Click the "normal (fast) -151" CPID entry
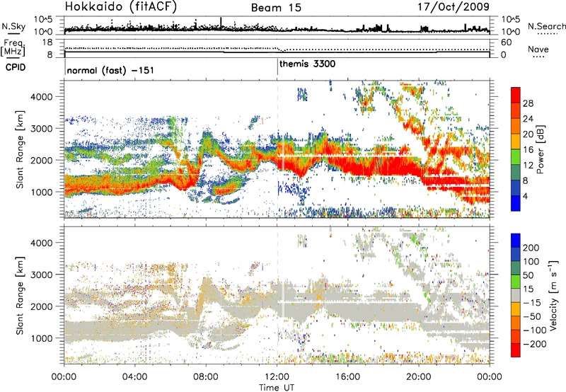566x392 pixels. [x=110, y=71]
